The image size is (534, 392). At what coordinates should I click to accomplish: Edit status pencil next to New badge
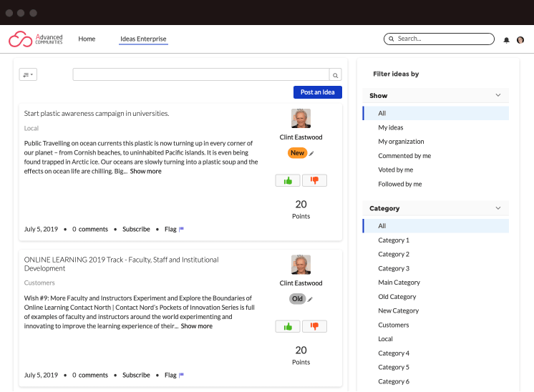point(311,154)
